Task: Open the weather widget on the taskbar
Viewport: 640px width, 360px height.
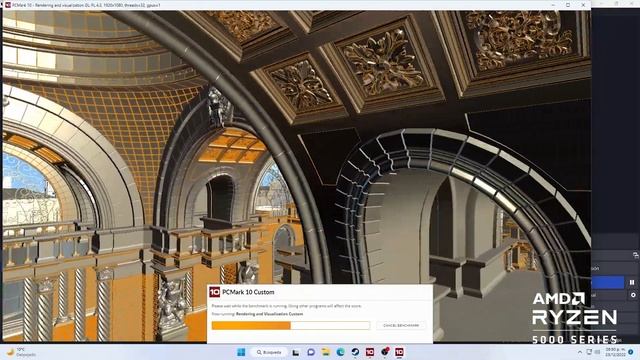Action: click(x=20, y=352)
